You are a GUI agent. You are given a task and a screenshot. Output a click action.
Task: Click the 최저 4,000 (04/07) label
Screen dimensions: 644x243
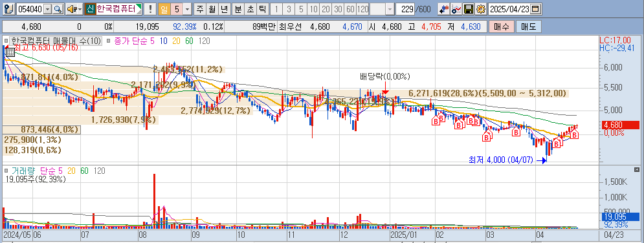pos(501,160)
